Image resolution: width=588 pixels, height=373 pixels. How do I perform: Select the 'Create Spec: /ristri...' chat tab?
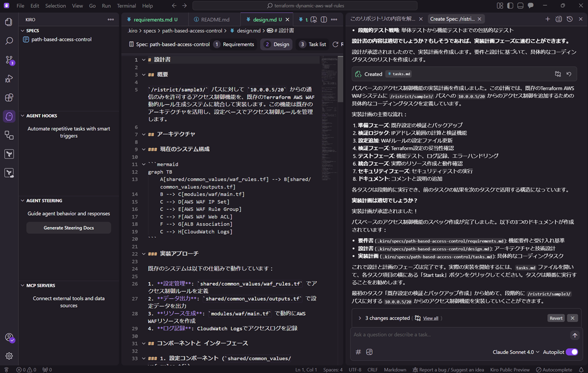452,19
